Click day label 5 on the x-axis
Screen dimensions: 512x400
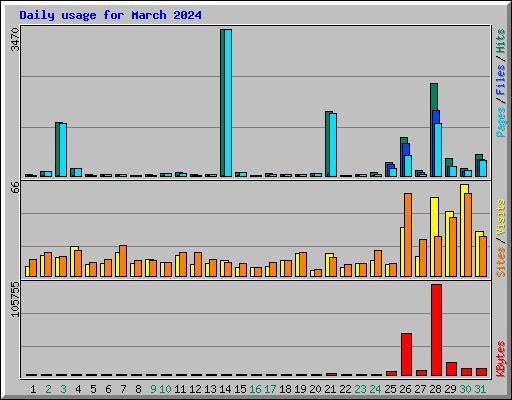tap(93, 389)
